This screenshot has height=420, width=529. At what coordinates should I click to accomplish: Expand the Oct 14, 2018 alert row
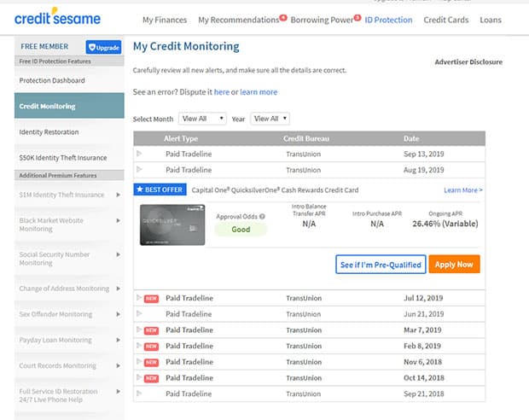pos(139,377)
